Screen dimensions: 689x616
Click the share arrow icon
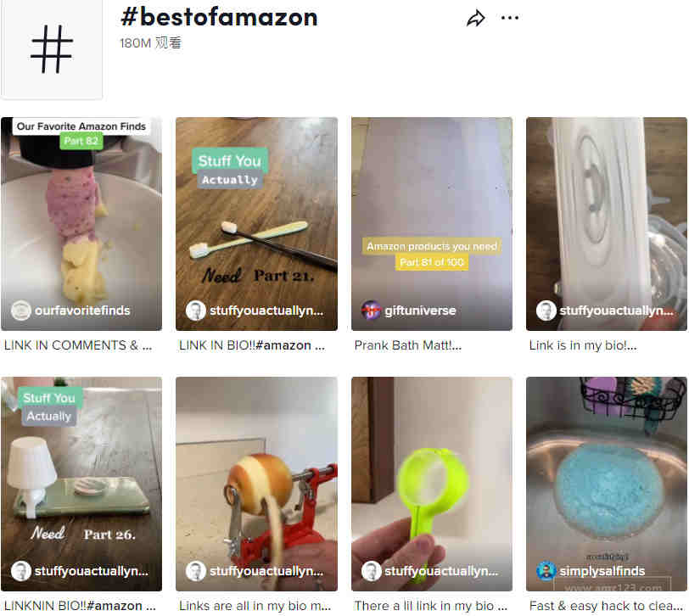475,19
